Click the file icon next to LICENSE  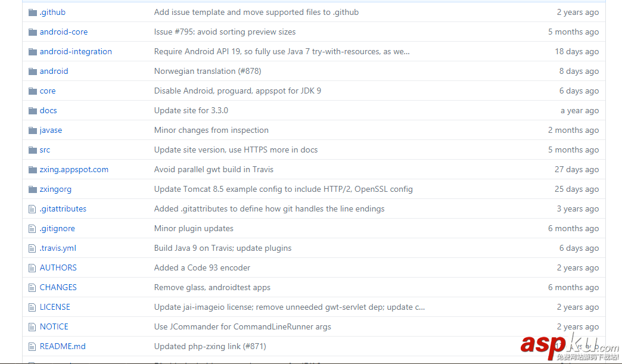[33, 307]
